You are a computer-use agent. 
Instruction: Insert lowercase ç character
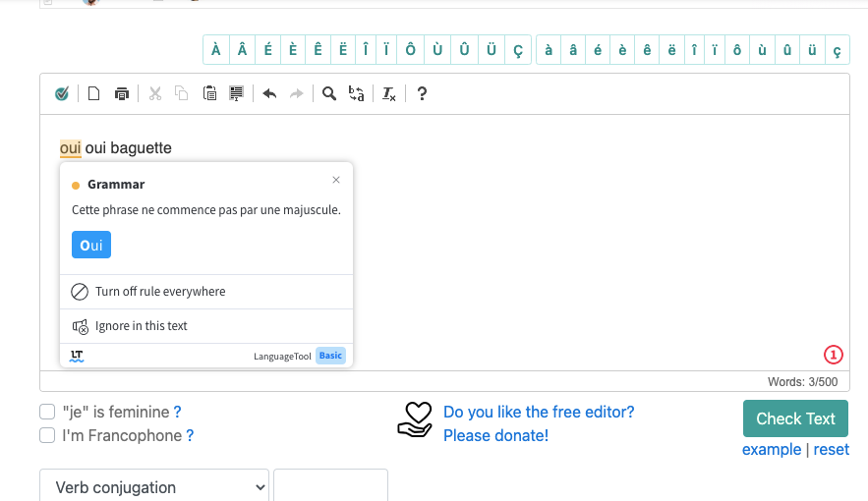click(837, 50)
